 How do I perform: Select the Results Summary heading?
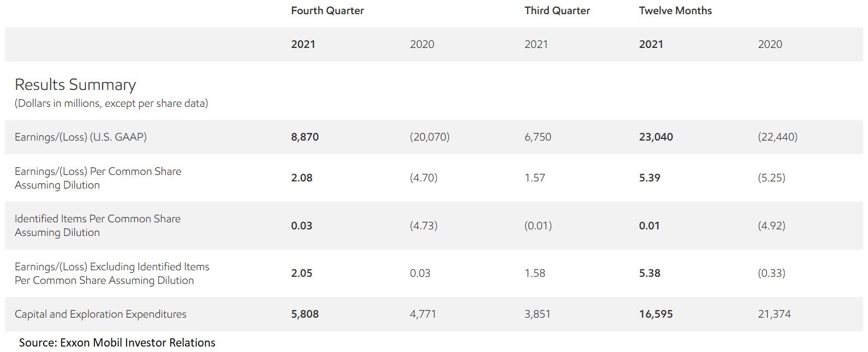click(75, 84)
